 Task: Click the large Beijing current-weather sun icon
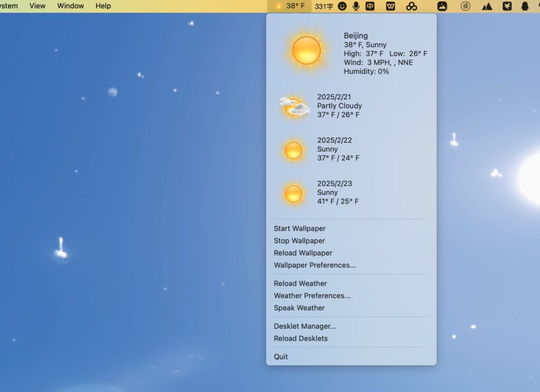tap(306, 51)
